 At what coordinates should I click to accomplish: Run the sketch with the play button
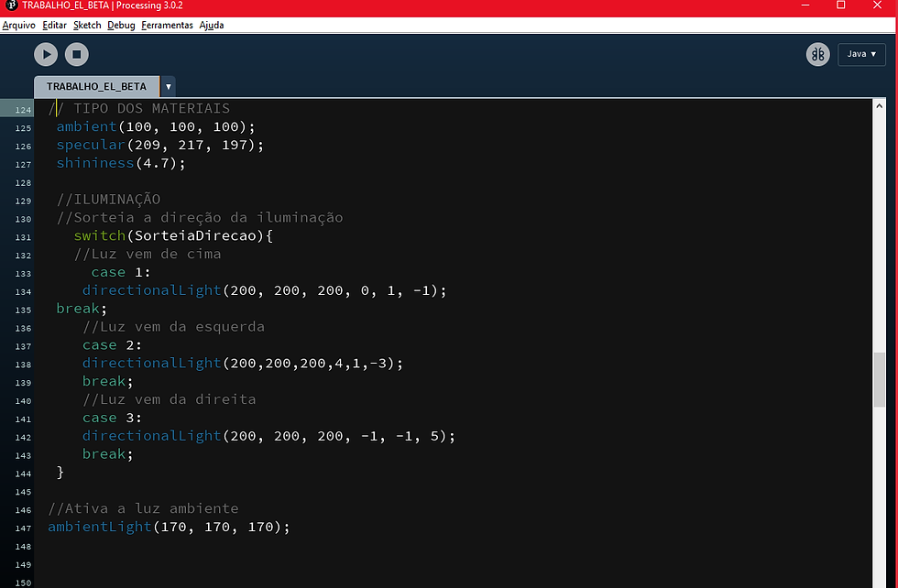pos(46,54)
